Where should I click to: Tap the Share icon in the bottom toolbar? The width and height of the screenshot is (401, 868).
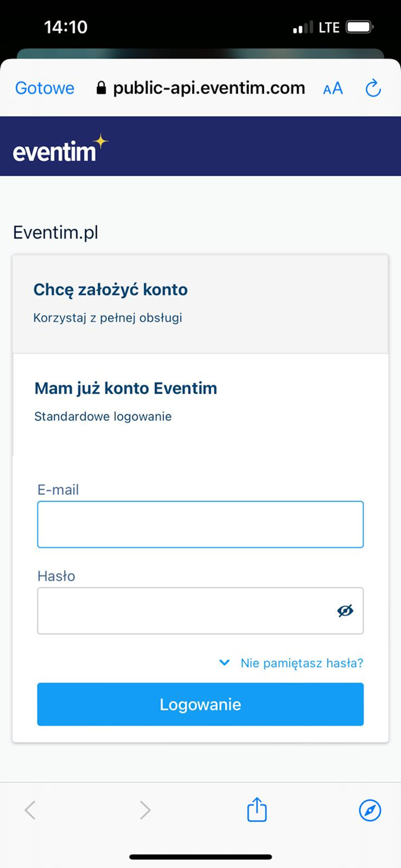(256, 810)
